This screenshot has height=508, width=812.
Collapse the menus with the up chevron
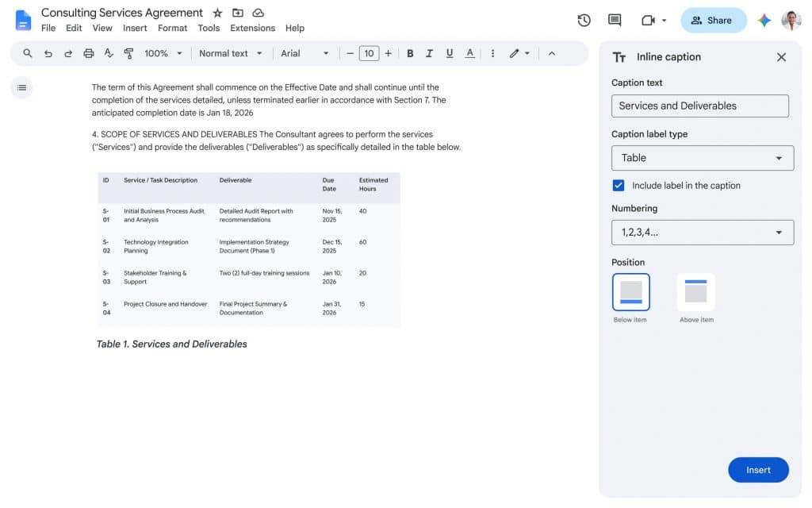(552, 53)
